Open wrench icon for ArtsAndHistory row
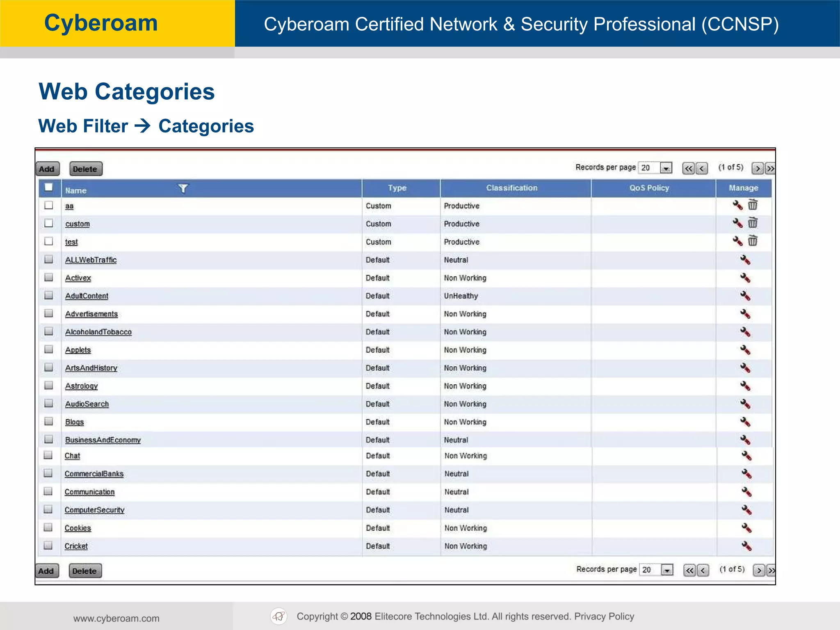The height and width of the screenshot is (630, 840). tap(745, 368)
